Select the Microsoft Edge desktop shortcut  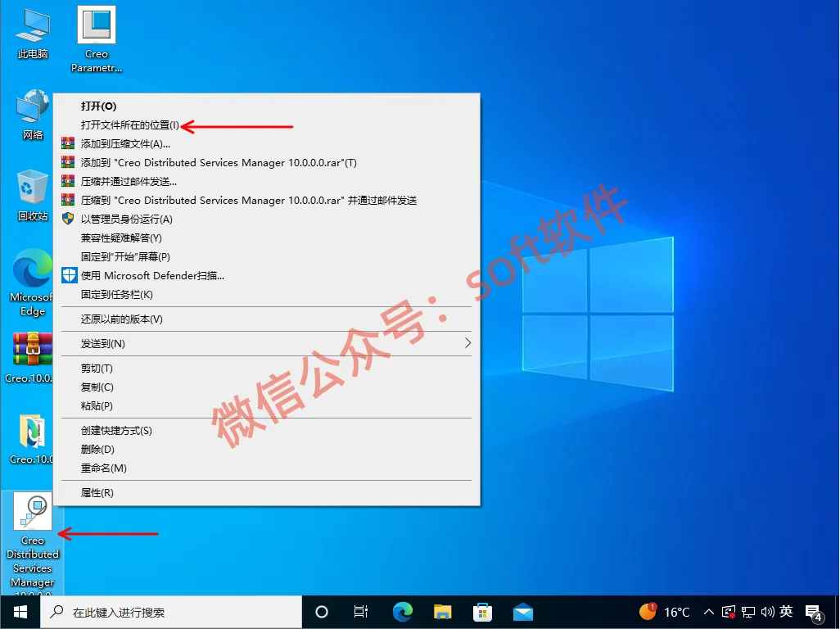(x=32, y=283)
